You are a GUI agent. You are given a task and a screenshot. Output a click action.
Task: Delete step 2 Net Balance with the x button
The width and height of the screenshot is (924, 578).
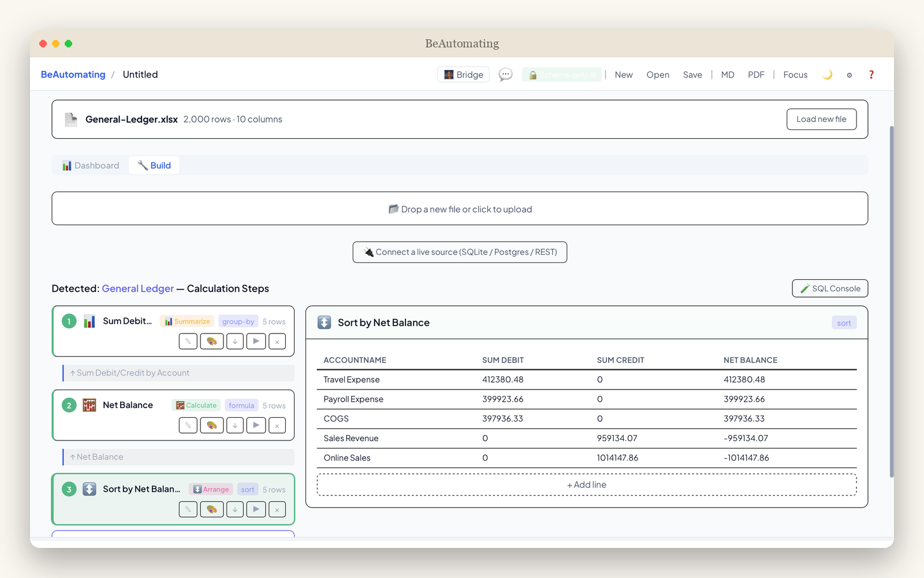(x=277, y=425)
